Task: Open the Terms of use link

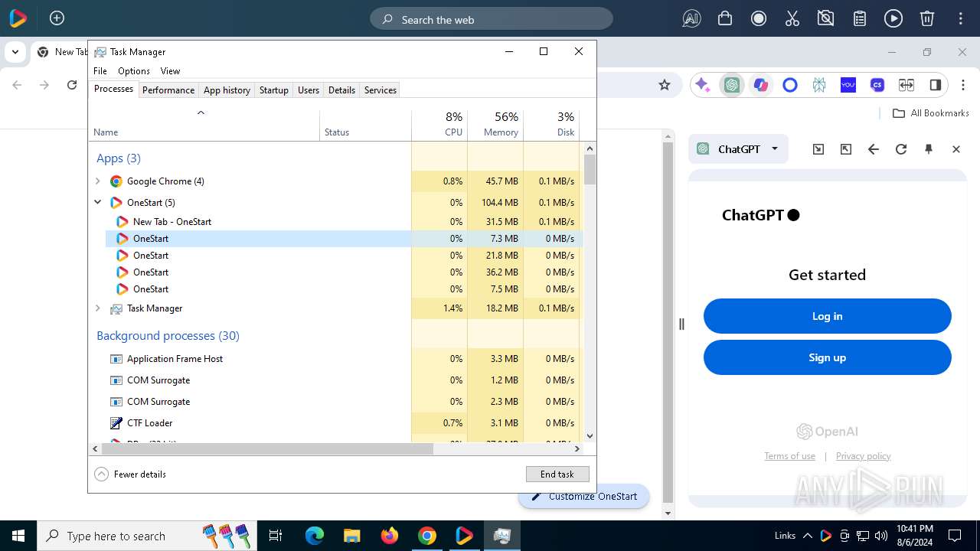Action: coord(789,456)
